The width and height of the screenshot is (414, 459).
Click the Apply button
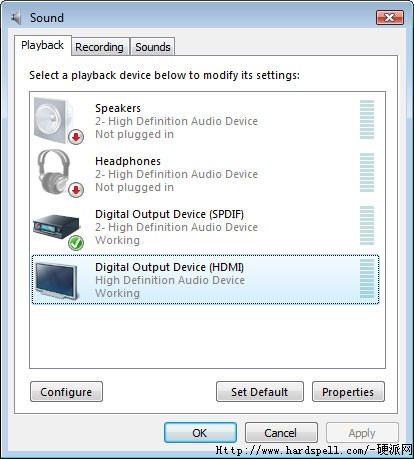click(x=362, y=433)
